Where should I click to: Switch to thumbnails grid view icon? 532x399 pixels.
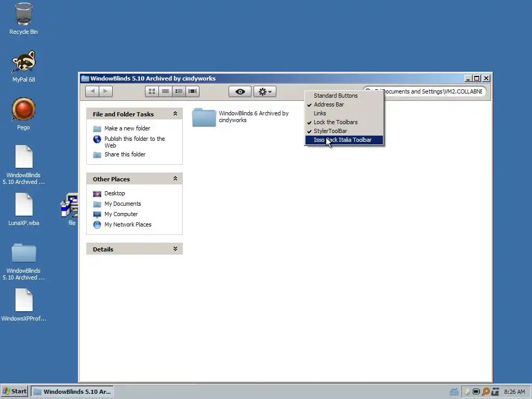(152, 91)
